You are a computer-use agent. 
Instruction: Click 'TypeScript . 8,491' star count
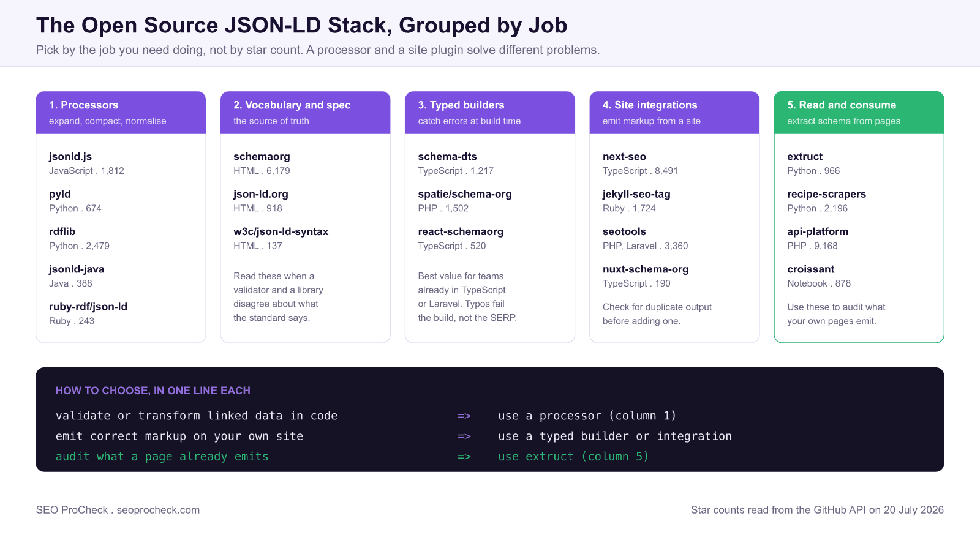tap(640, 171)
